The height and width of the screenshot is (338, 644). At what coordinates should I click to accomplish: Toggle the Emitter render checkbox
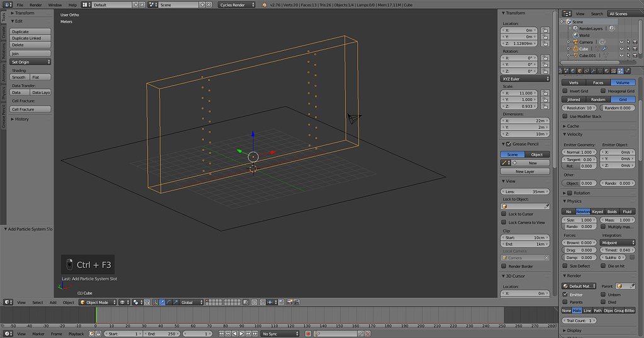coord(565,295)
